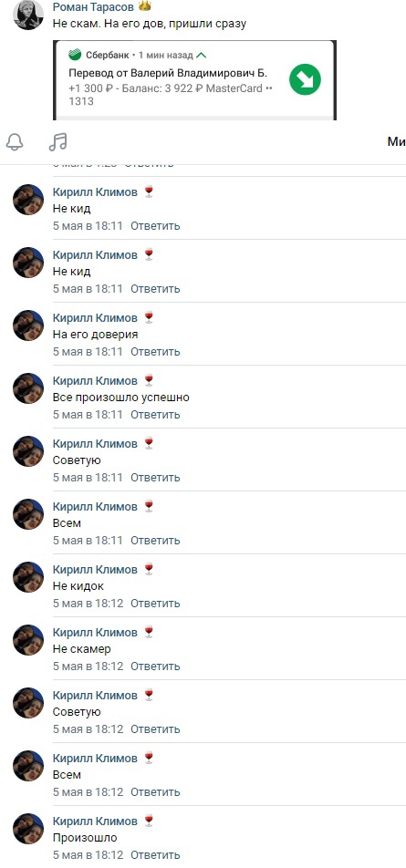The width and height of the screenshot is (406, 868).
Task: Click the wine glass emoji above 'Не скамер'
Action: coord(148,632)
